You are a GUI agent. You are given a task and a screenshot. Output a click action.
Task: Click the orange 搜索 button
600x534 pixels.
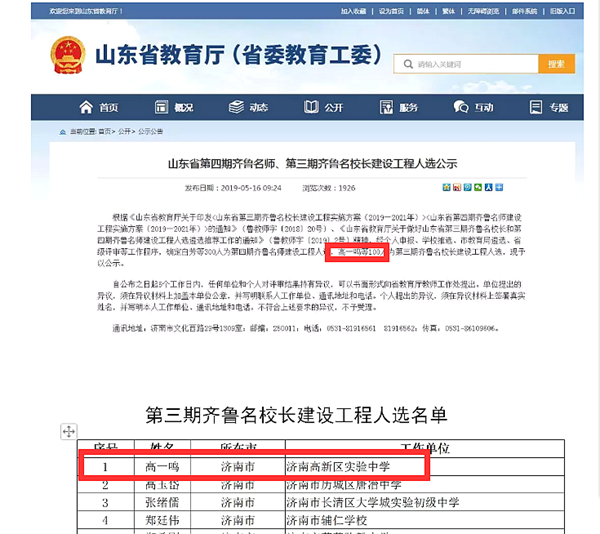[556, 64]
